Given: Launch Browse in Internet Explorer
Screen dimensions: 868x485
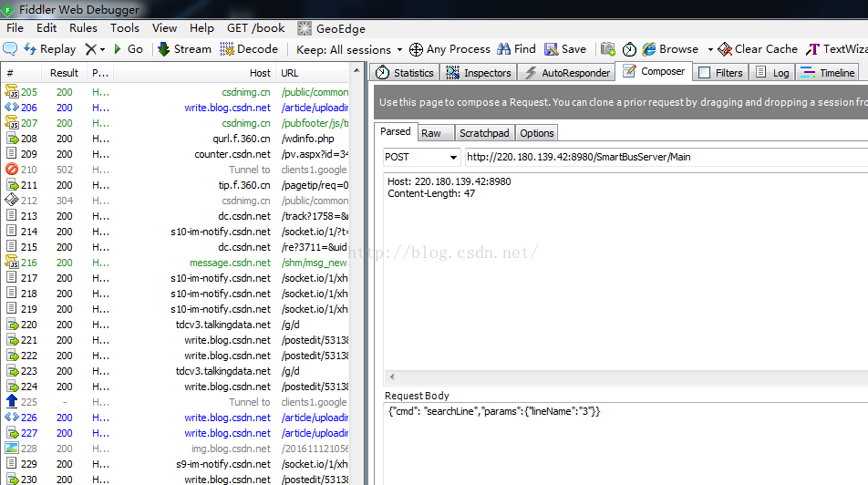Looking at the screenshot, I should click(x=670, y=49).
